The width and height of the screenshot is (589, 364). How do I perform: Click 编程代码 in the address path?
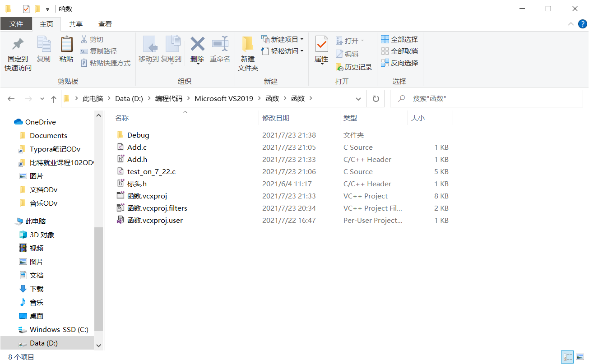(x=168, y=99)
